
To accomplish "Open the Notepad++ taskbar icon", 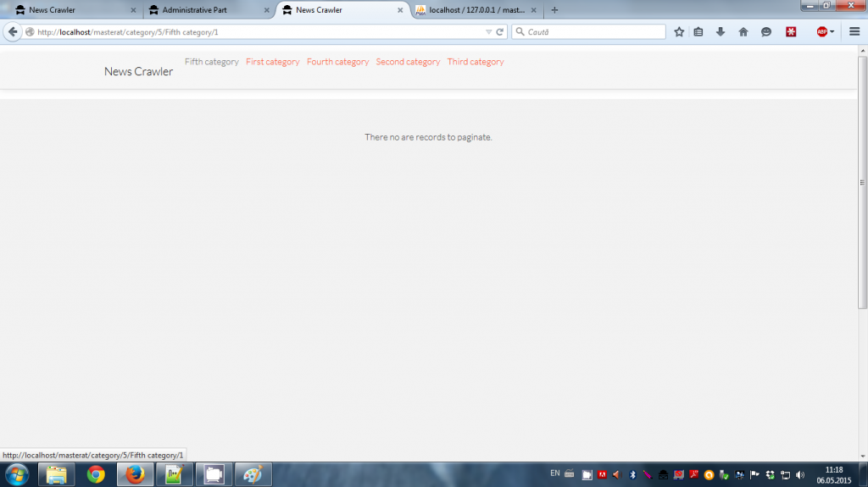I will click(175, 475).
